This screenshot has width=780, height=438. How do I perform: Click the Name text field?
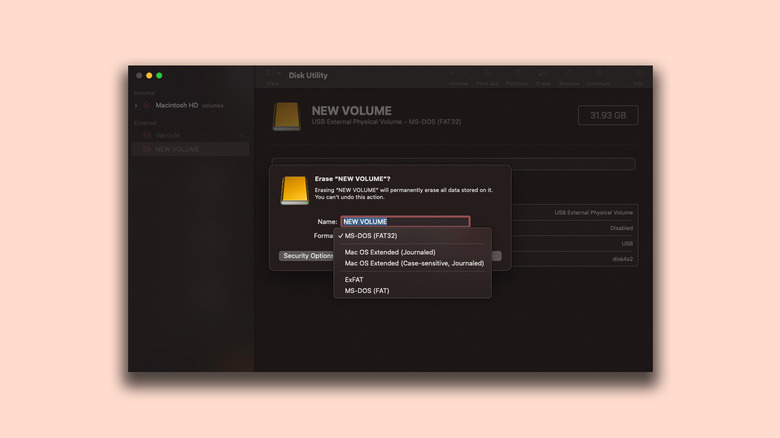(x=405, y=221)
